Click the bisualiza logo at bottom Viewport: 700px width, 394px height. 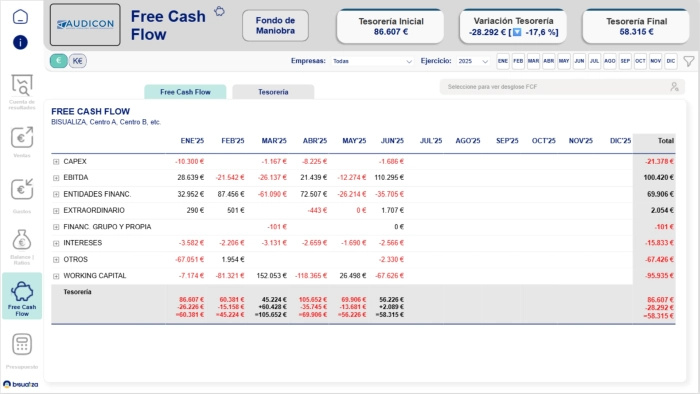[x=21, y=384]
